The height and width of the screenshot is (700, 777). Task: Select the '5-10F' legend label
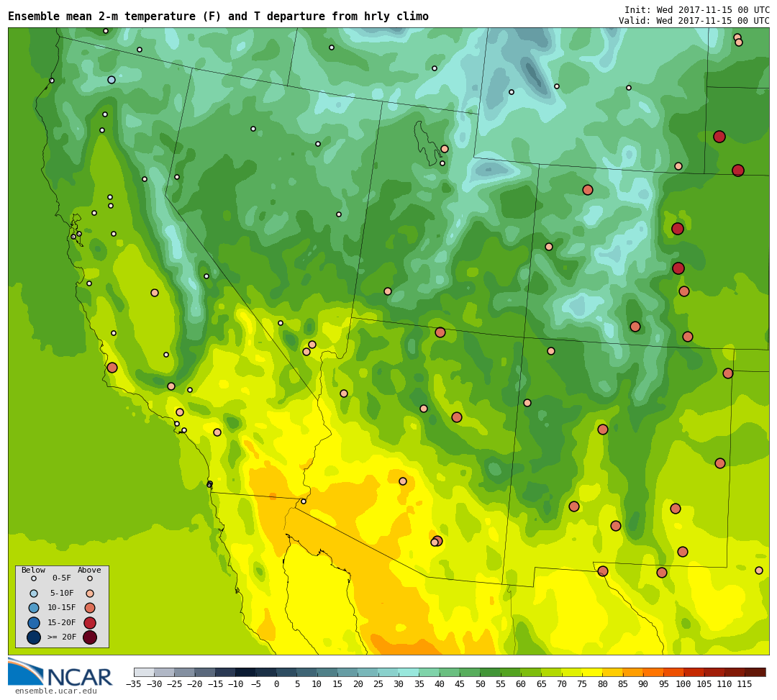coord(62,593)
